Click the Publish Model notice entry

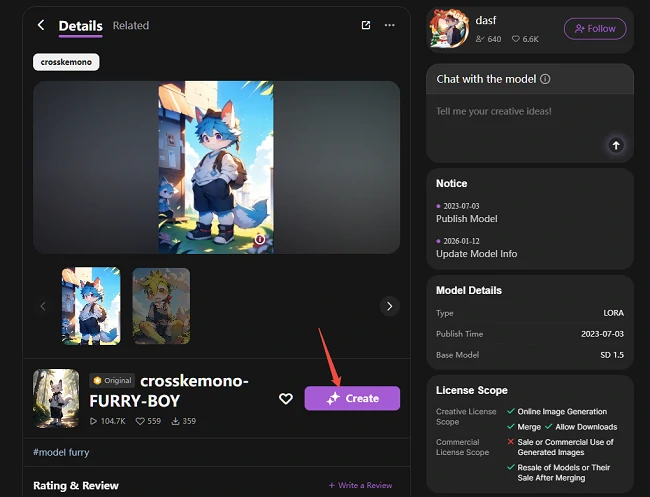[x=467, y=219]
